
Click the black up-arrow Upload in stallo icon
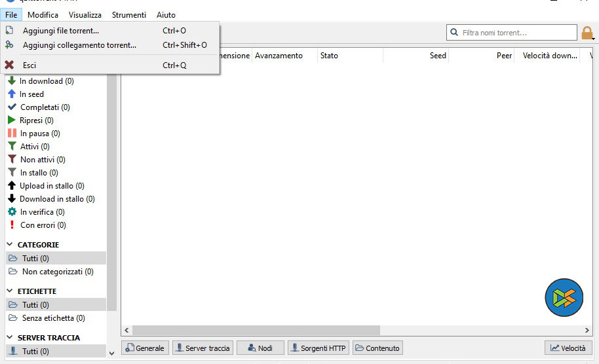click(x=12, y=185)
